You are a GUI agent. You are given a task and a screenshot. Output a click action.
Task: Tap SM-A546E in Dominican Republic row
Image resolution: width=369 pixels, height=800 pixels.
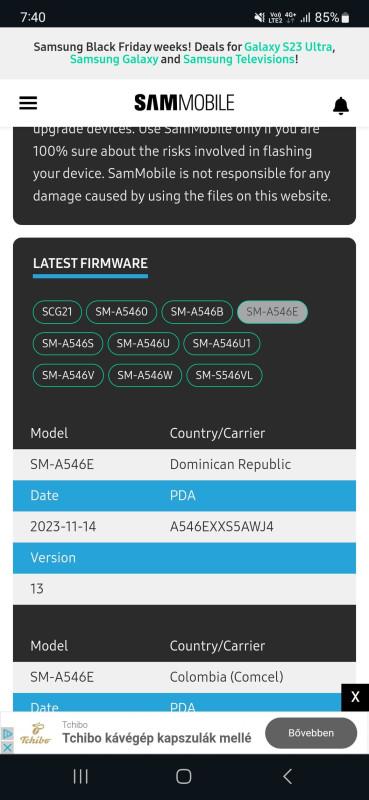tap(62, 464)
